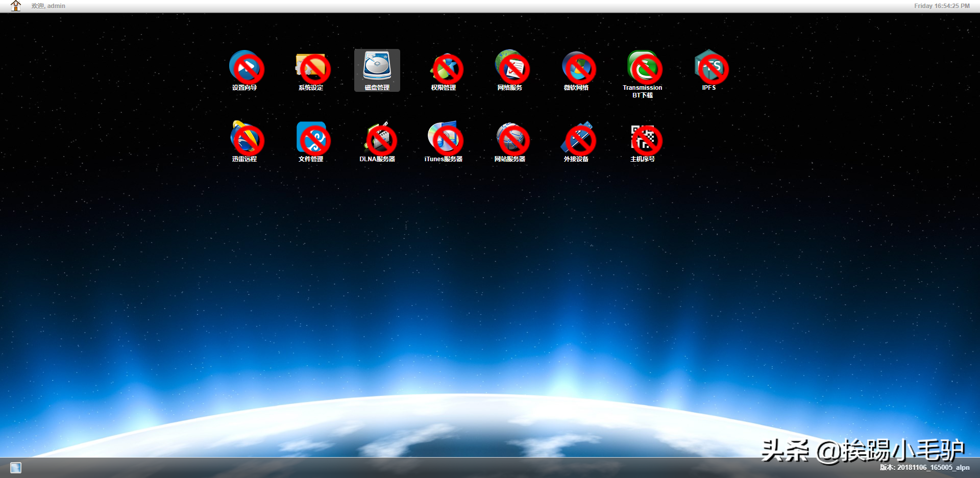Click the show-desktop icon in bottom taskbar
Image resolution: width=980 pixels, height=478 pixels.
click(16, 468)
